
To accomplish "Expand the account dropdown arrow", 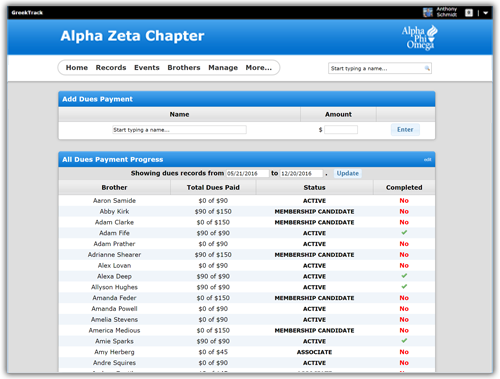I will tap(486, 13).
